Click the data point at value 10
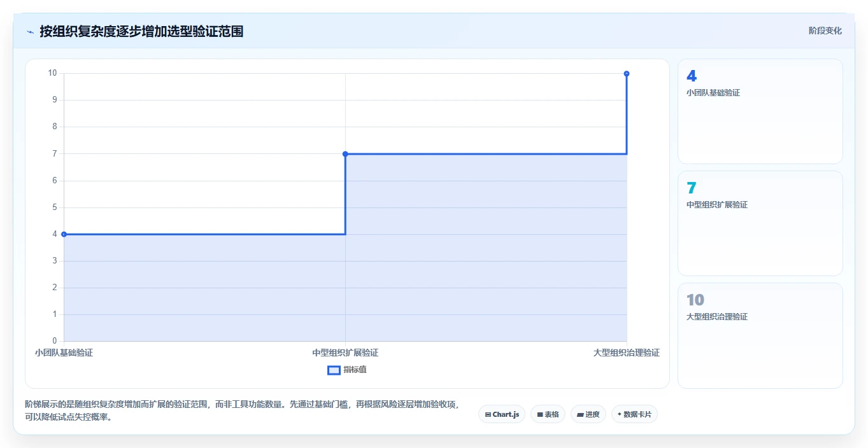The height and width of the screenshot is (448, 868). click(627, 74)
